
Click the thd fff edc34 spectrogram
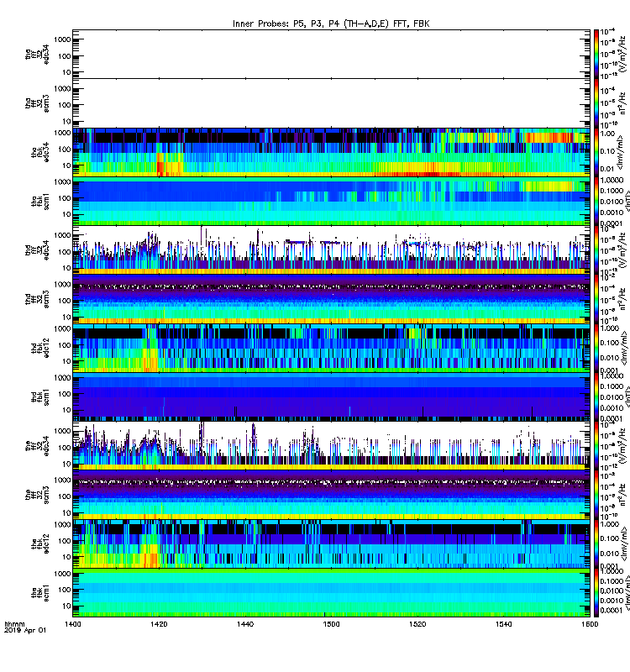(x=331, y=250)
